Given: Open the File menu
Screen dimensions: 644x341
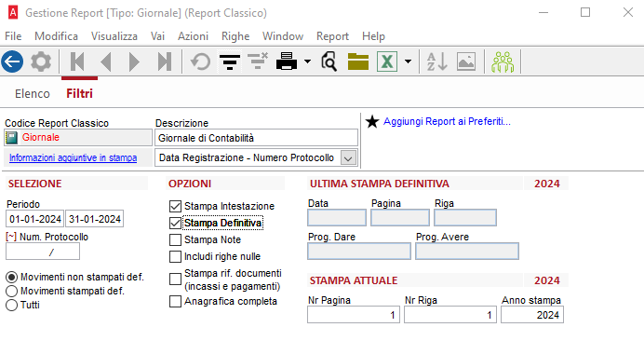Looking at the screenshot, I should pos(13,36).
